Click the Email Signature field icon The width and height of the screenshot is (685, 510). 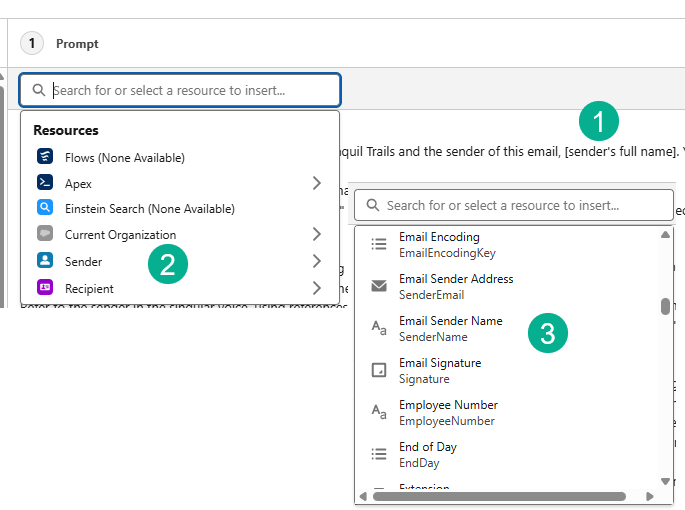[379, 370]
